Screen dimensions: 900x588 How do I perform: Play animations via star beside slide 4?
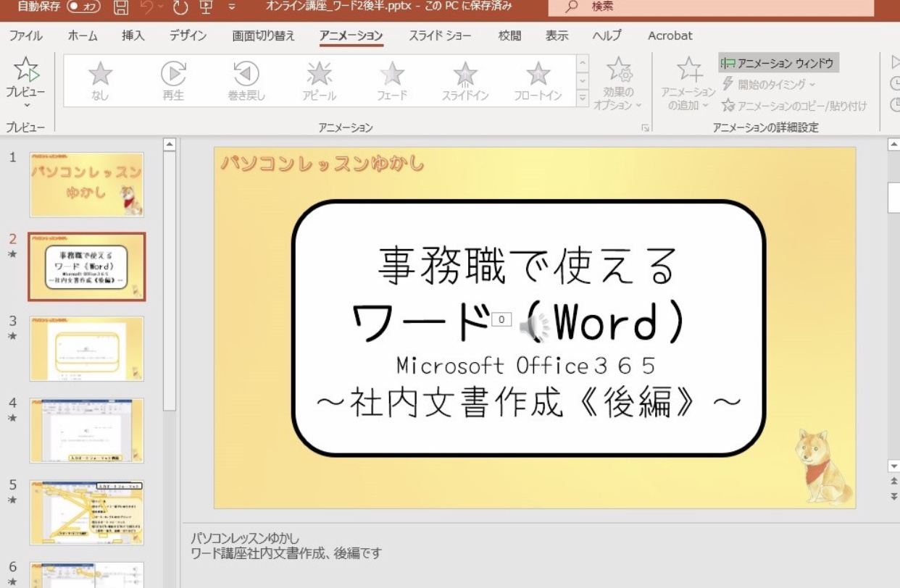pos(12,418)
